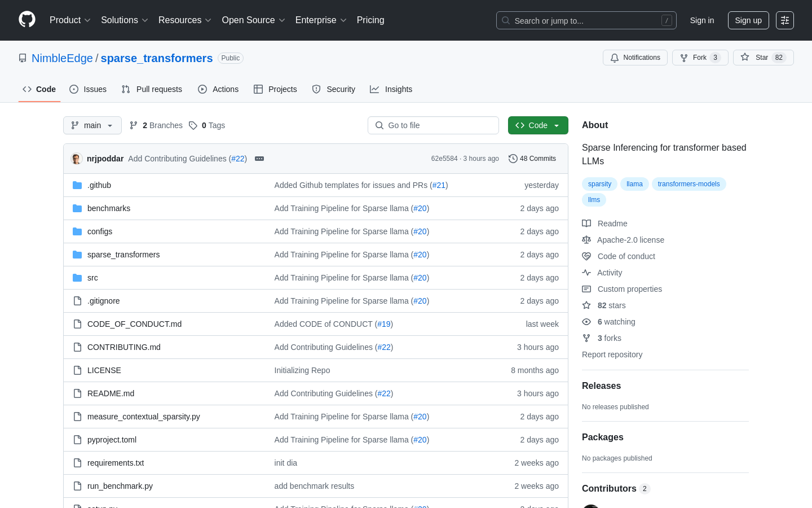
Task: Focus the Go to file field
Action: point(433,125)
